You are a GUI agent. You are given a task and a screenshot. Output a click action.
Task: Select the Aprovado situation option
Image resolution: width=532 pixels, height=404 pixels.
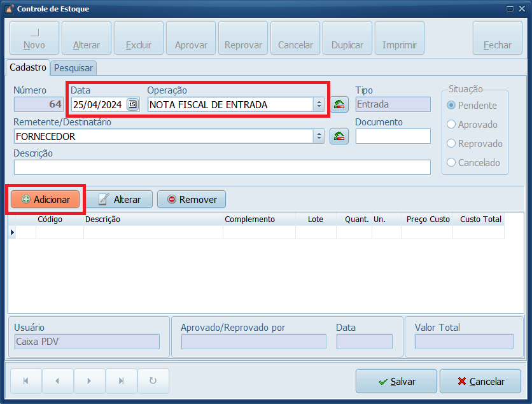452,125
